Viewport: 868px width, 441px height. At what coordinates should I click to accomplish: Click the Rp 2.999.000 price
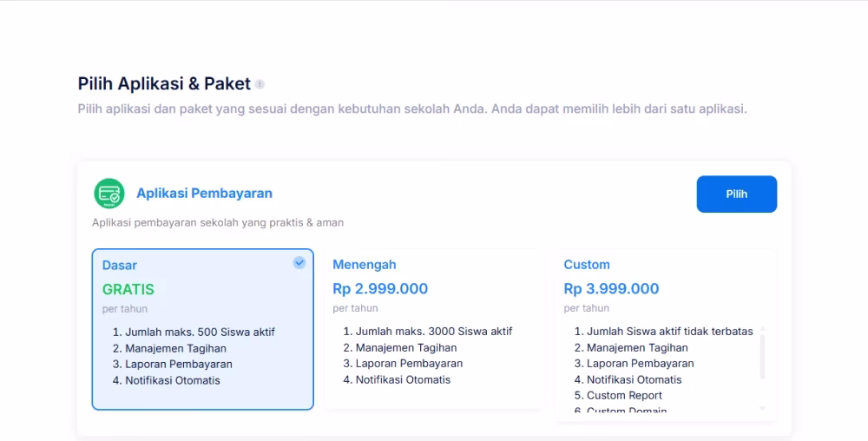pyautogui.click(x=380, y=289)
